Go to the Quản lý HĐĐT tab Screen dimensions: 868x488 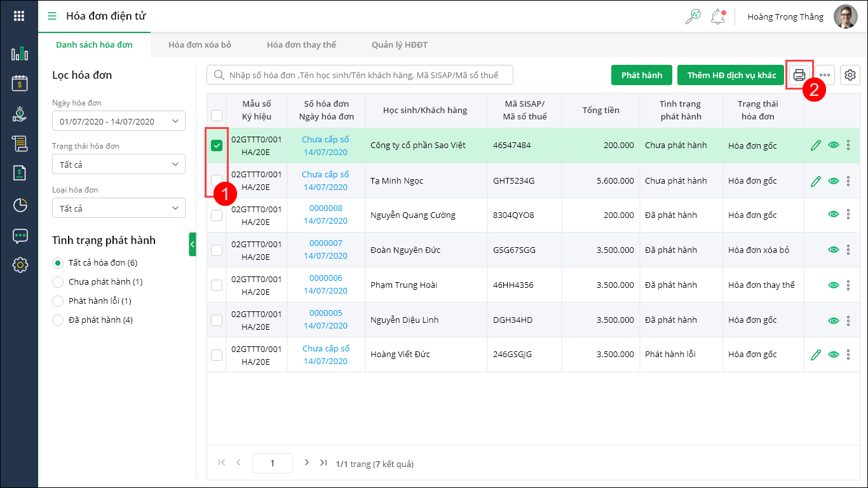pyautogui.click(x=400, y=44)
